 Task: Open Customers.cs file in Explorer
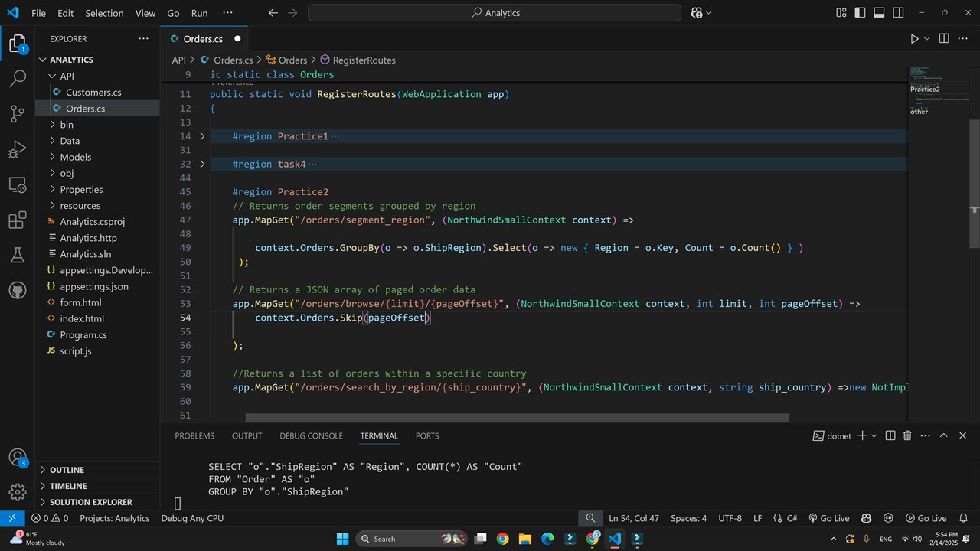(x=93, y=93)
